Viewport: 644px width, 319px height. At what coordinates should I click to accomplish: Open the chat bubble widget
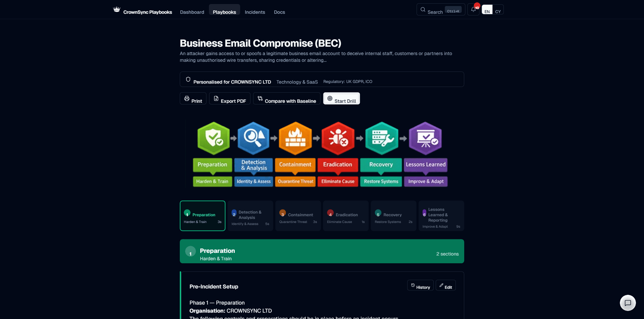[628, 303]
